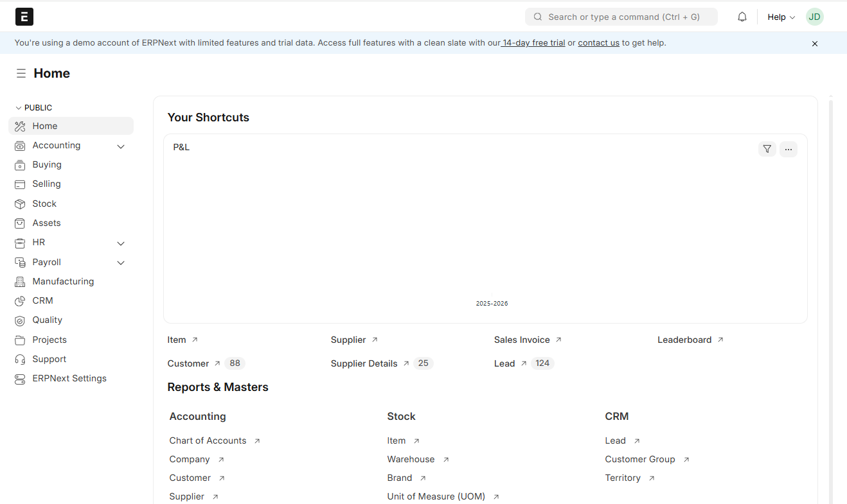This screenshot has height=504, width=847.
Task: Click the search or command input
Action: coord(621,17)
